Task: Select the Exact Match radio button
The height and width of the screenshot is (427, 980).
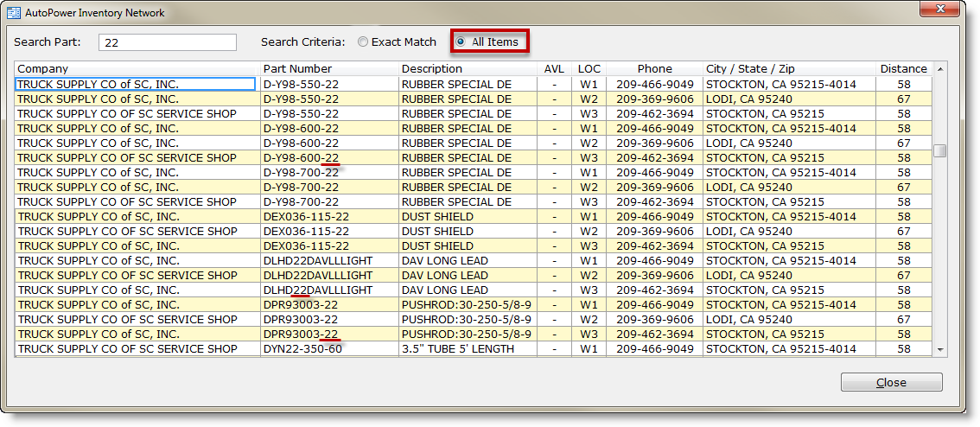Action: click(362, 41)
